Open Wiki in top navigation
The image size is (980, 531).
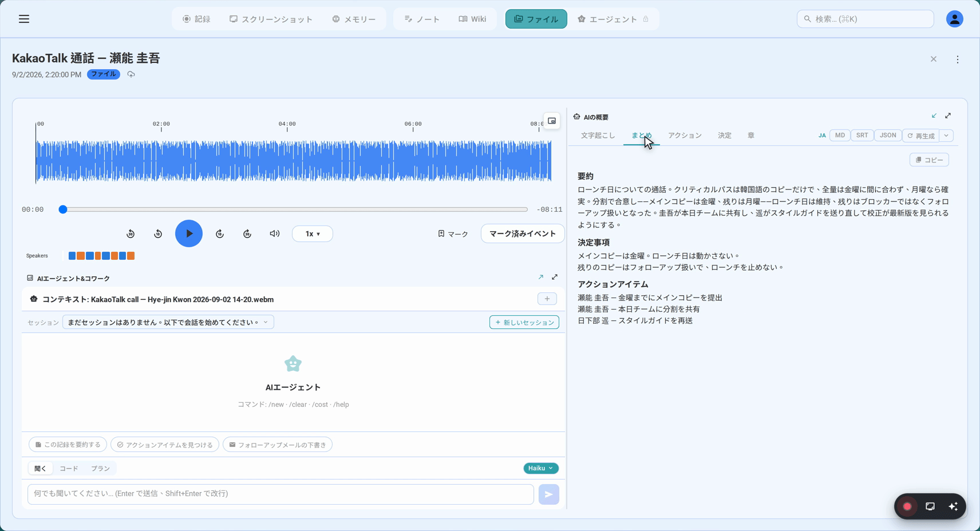(472, 19)
